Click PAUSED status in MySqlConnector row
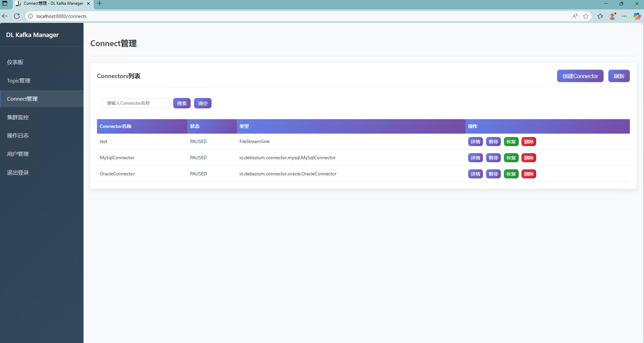The image size is (644, 343). click(198, 158)
